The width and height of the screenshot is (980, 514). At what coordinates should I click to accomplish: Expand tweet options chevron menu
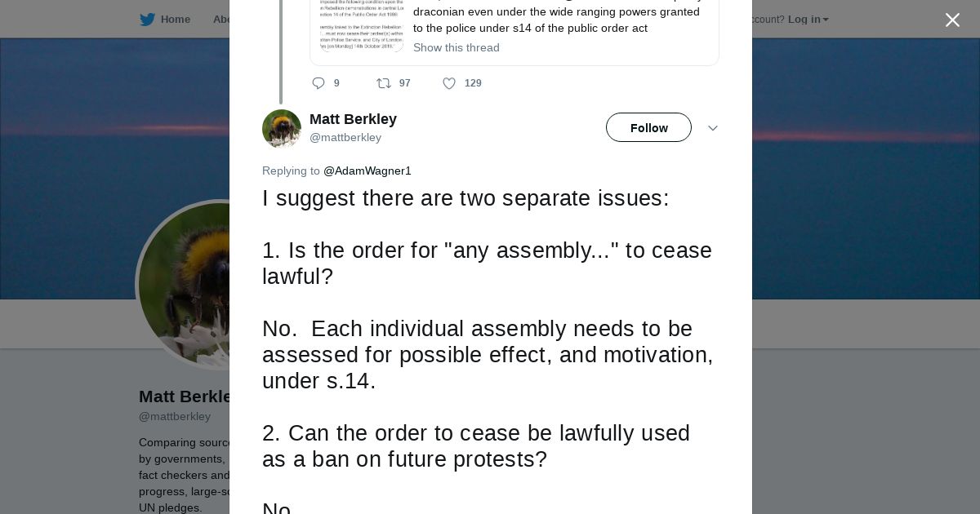tap(712, 128)
